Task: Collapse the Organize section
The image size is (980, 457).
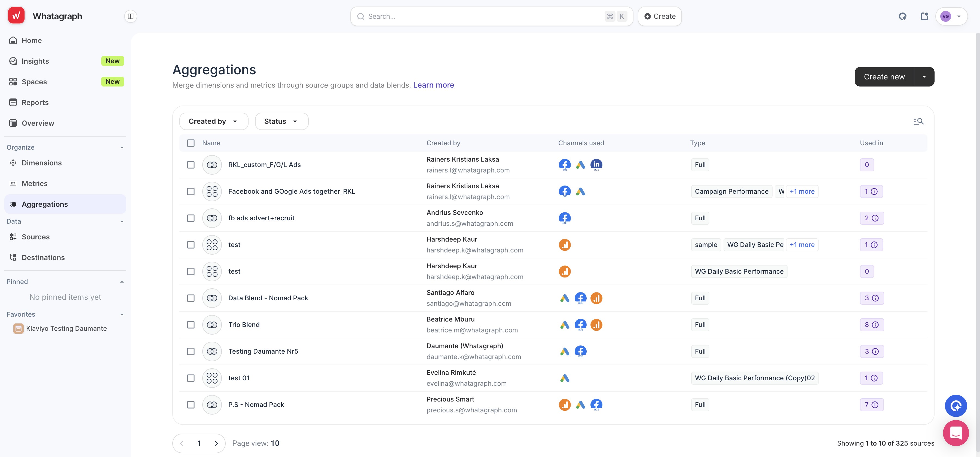Action: click(122, 147)
